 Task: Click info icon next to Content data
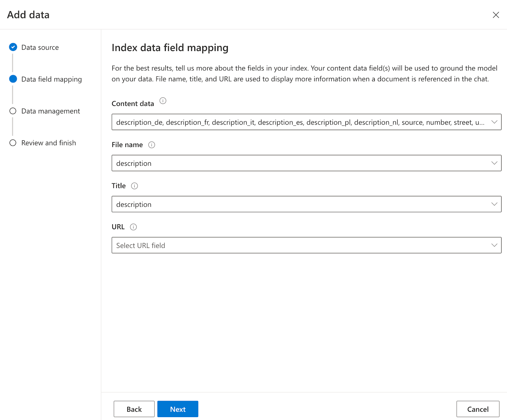click(163, 101)
